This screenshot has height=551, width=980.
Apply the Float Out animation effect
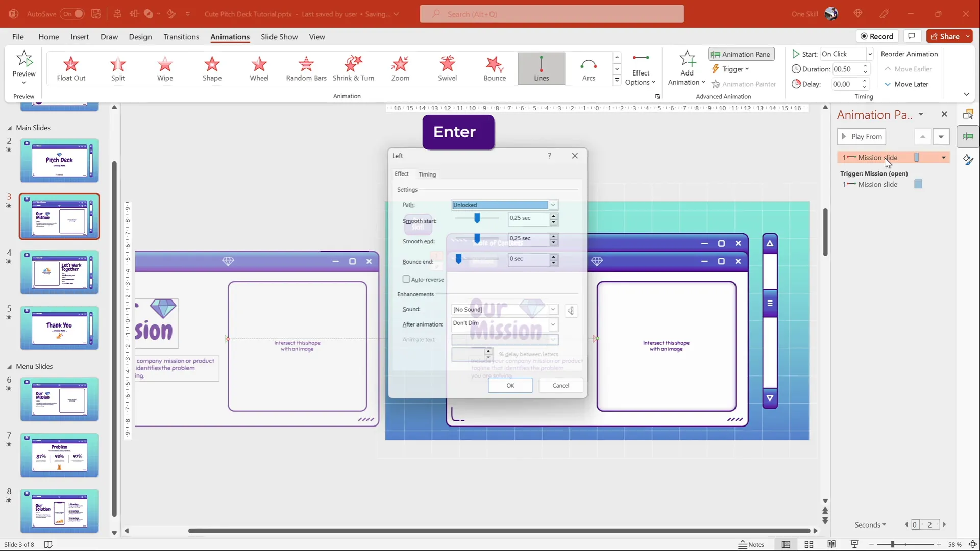[71, 68]
